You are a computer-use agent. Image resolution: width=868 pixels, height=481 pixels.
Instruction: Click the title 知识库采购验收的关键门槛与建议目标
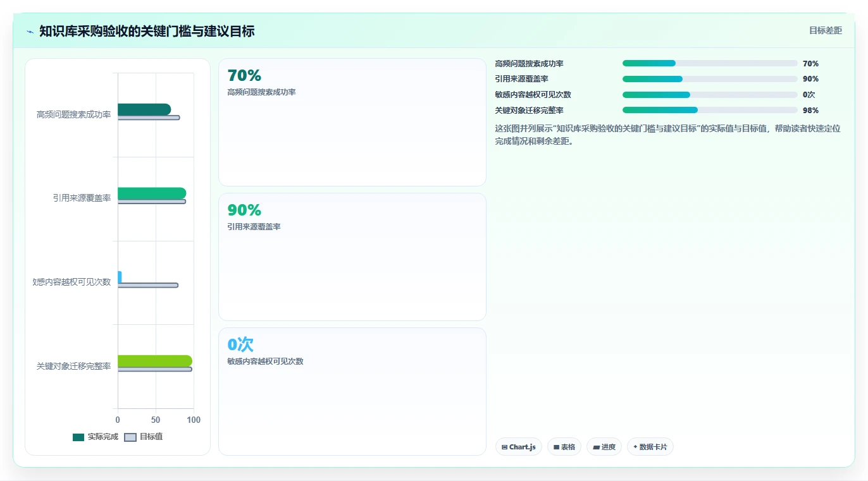coord(147,31)
